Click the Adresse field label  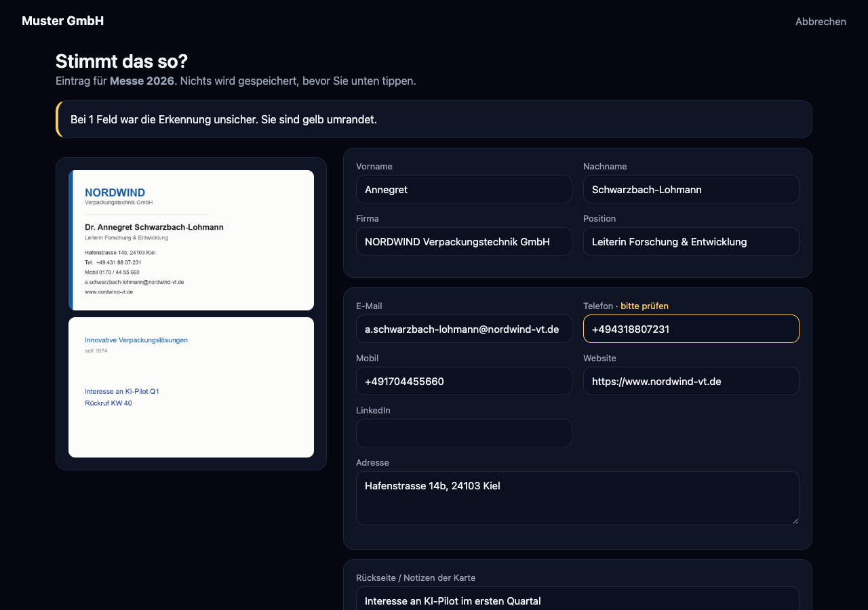pyautogui.click(x=372, y=462)
